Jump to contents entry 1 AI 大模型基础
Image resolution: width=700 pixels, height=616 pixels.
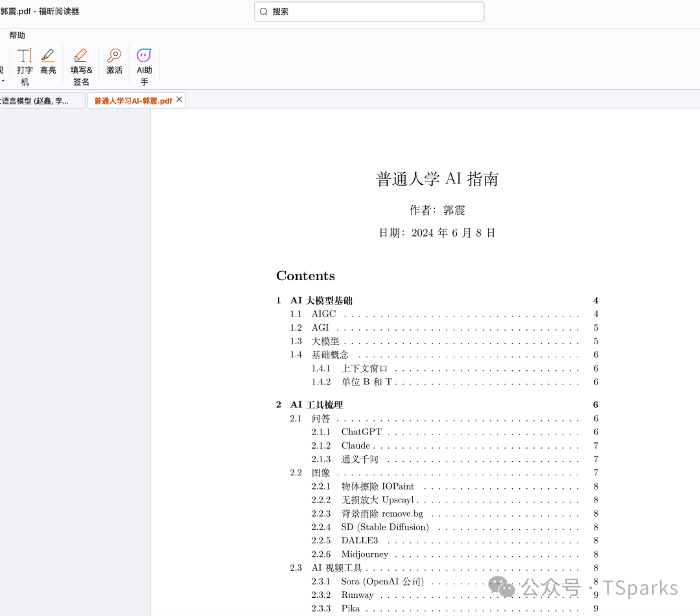coord(437,301)
